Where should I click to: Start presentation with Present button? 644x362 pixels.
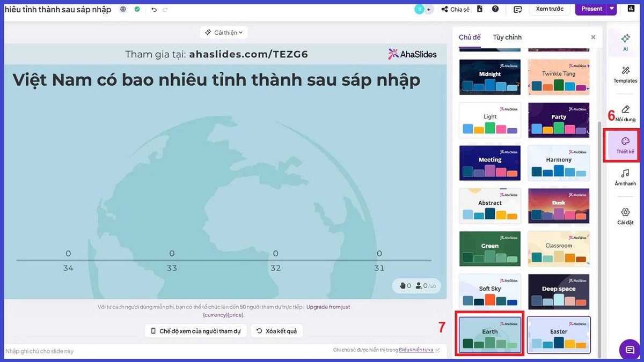point(591,9)
